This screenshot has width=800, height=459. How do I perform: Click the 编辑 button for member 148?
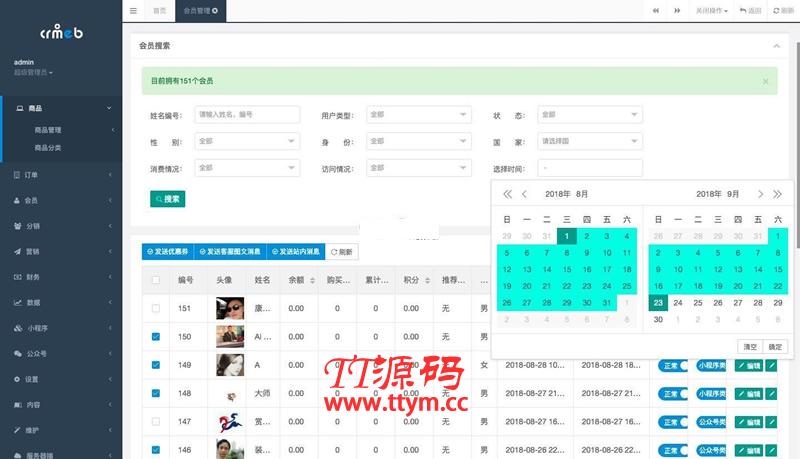point(748,394)
